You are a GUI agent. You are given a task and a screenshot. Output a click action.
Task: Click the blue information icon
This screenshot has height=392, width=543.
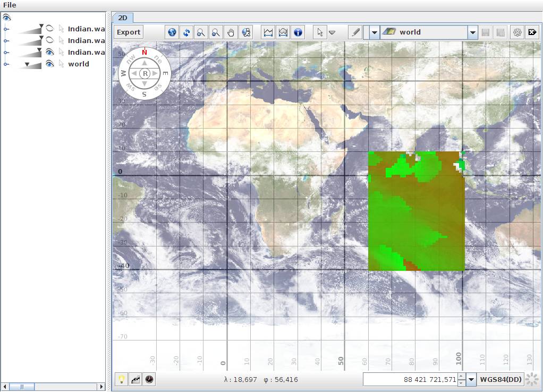pos(298,32)
